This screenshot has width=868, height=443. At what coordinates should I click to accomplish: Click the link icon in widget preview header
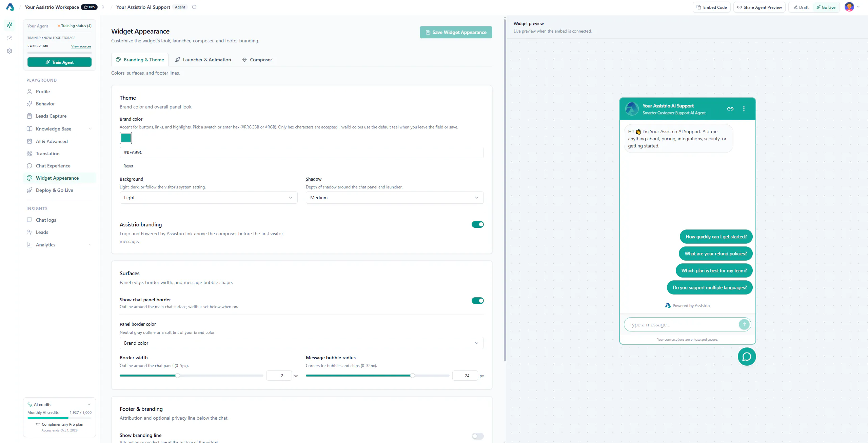coord(730,109)
